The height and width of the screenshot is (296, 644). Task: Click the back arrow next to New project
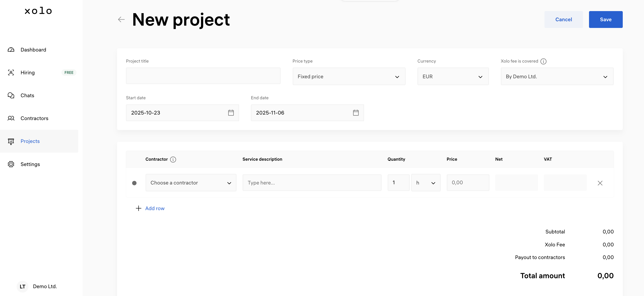[121, 19]
